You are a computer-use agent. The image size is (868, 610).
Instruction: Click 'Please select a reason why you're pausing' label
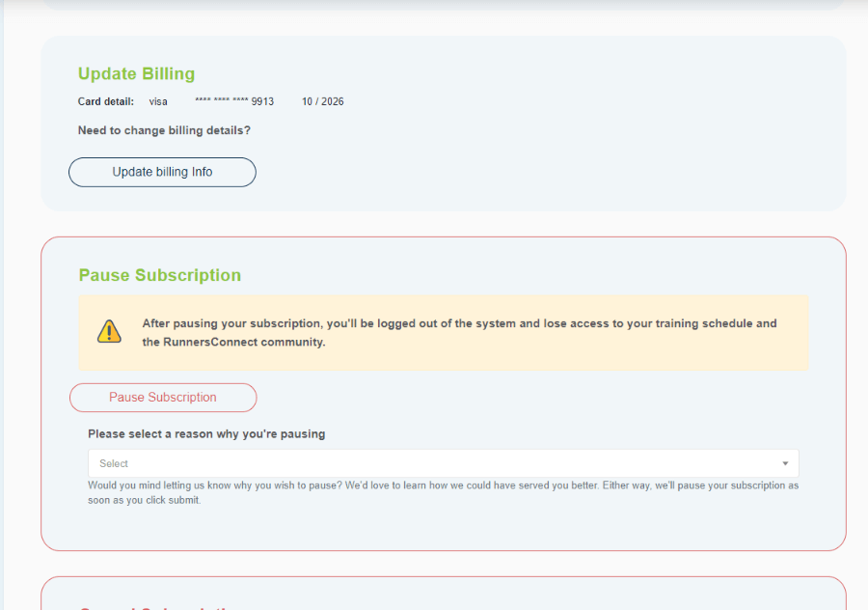coord(206,434)
